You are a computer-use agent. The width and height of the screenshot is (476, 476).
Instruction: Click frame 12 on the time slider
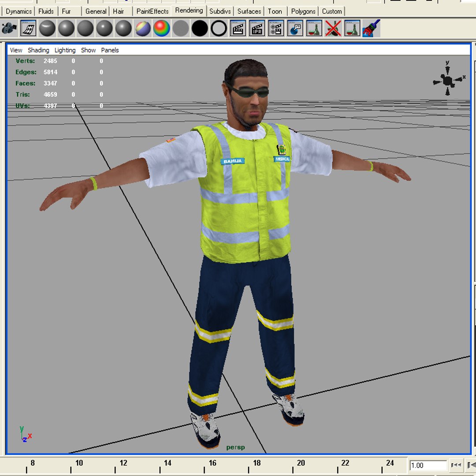click(123, 463)
